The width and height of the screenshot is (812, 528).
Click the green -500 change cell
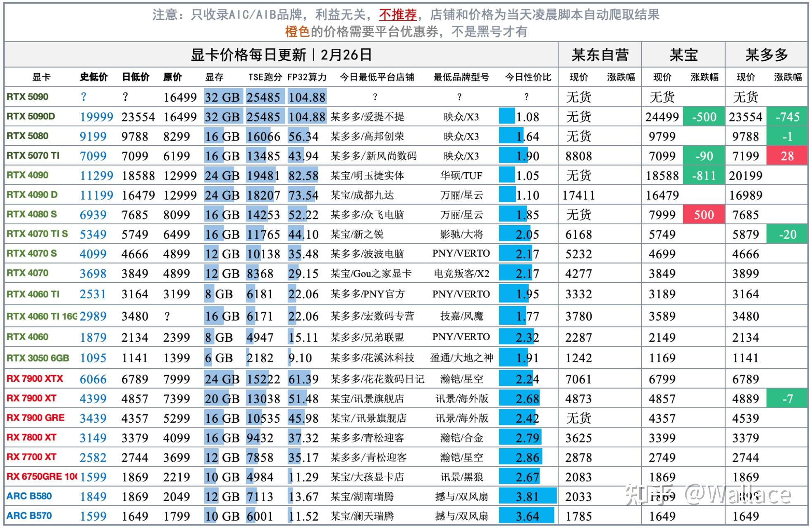[704, 117]
